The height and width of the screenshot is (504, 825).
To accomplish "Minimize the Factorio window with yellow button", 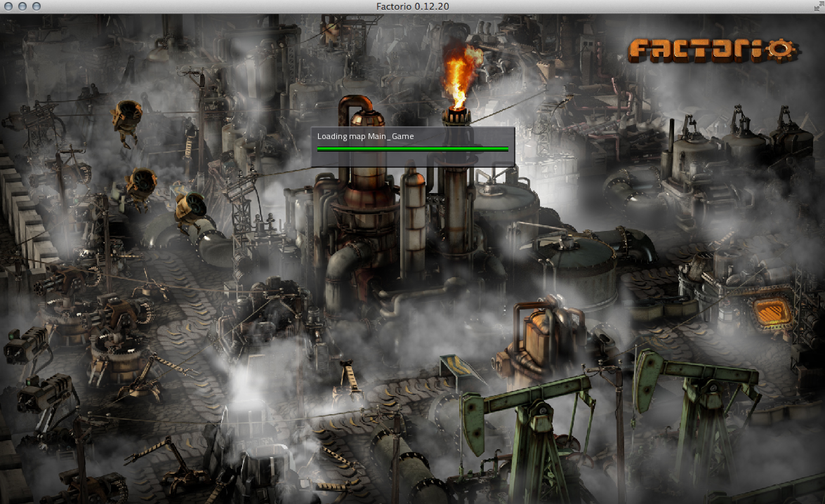I will [22, 6].
